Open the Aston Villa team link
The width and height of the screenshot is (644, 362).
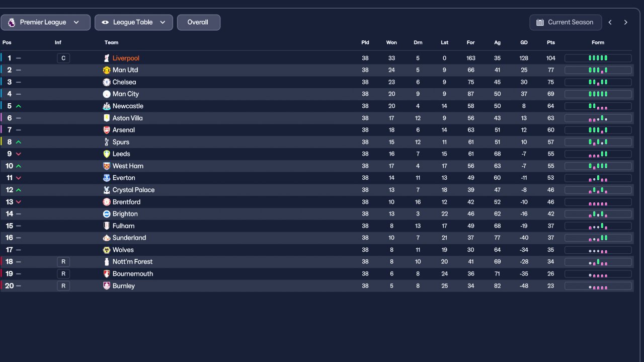[127, 118]
